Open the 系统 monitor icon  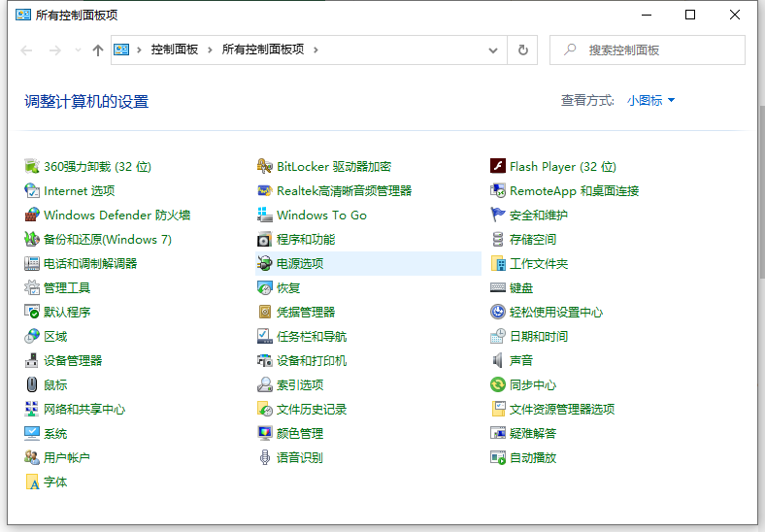(x=32, y=433)
